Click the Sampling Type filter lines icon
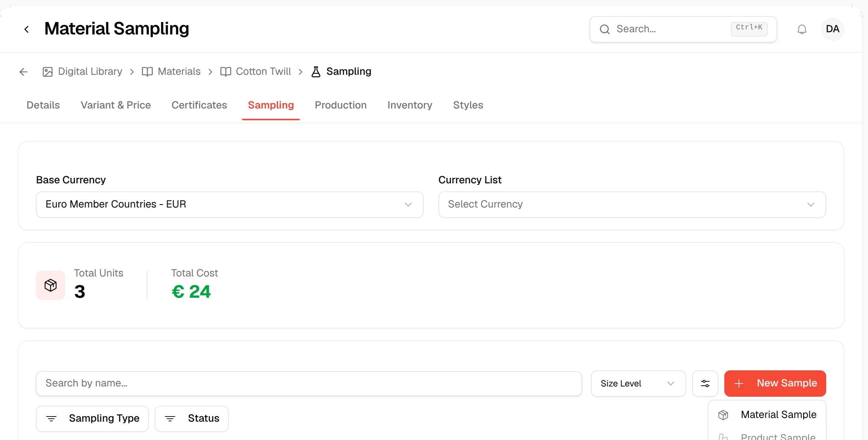This screenshot has width=868, height=440. (51, 418)
